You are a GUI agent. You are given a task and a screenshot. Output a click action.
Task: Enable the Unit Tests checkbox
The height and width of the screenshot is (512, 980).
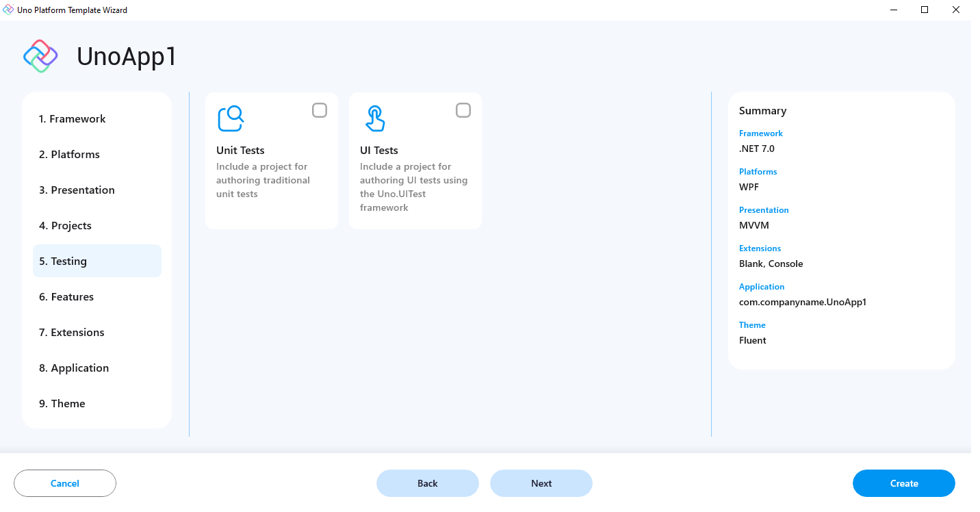320,110
